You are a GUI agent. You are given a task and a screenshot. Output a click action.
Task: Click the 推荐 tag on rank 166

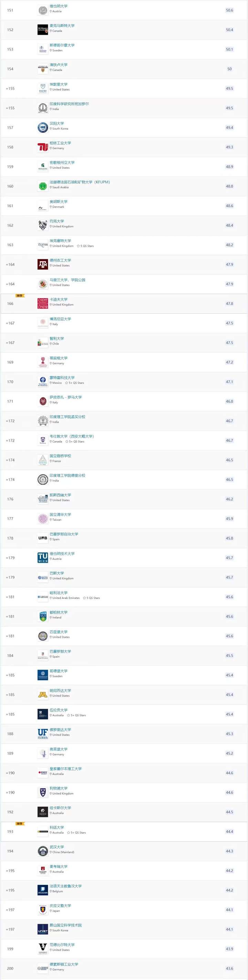point(20,296)
